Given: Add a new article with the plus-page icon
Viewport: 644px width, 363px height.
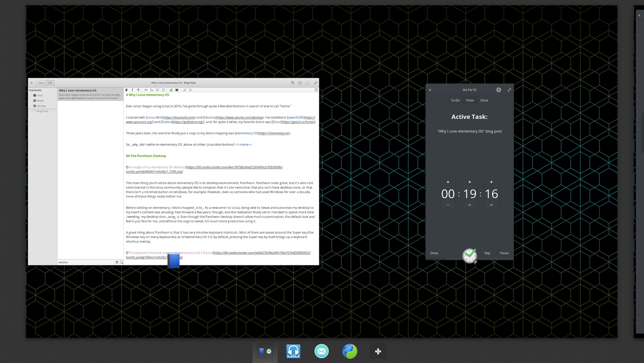Looking at the screenshot, I should (121, 262).
